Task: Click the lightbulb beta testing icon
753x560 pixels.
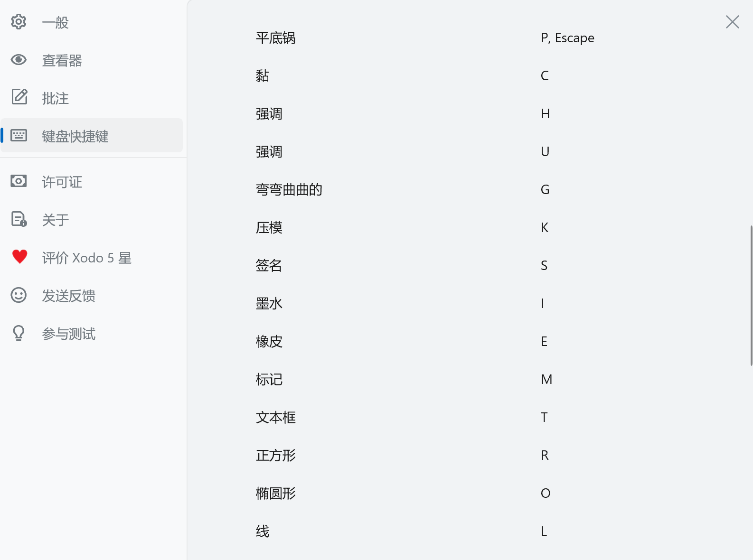Action: 19,333
